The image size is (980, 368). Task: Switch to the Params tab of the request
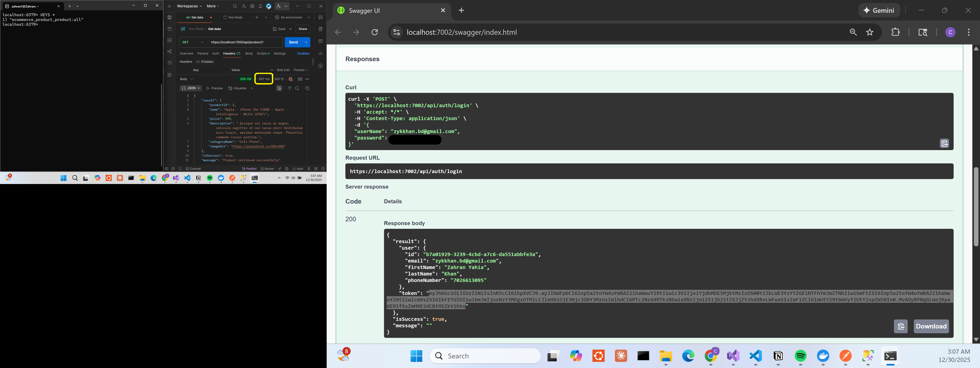point(203,53)
